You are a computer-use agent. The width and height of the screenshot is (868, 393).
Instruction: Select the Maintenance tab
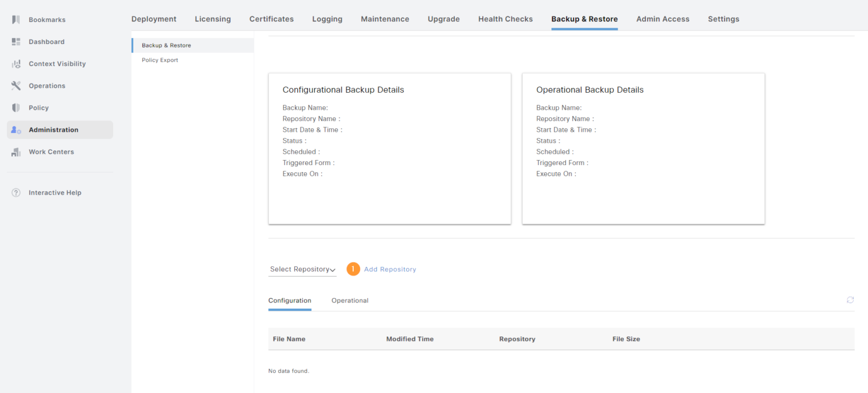pos(385,19)
